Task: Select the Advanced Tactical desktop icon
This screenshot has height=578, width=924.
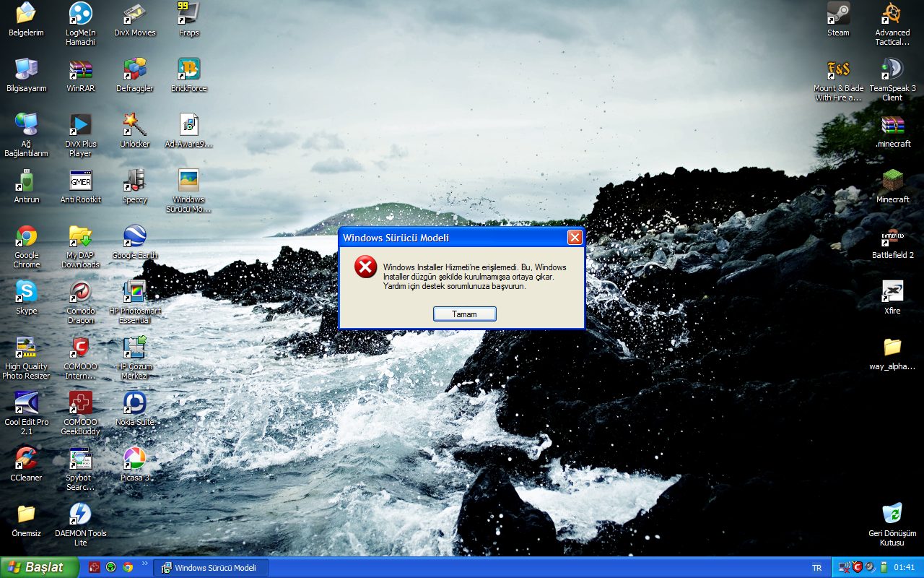Action: (892, 24)
